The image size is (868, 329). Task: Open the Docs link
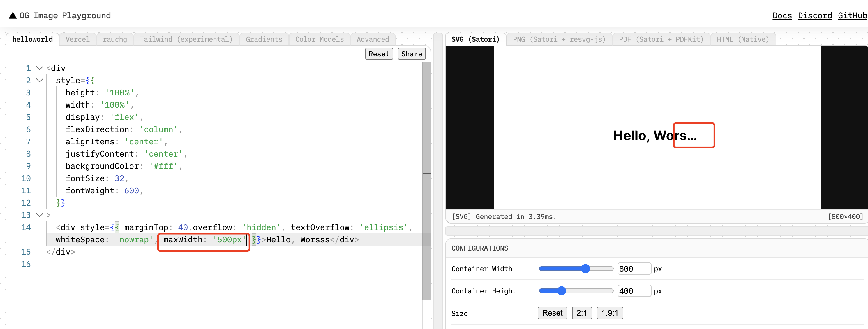pos(782,15)
